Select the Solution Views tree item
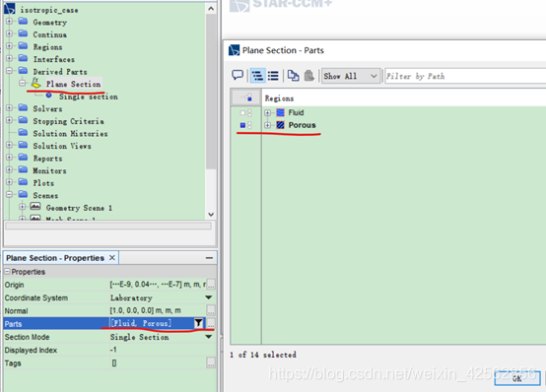 (x=62, y=146)
